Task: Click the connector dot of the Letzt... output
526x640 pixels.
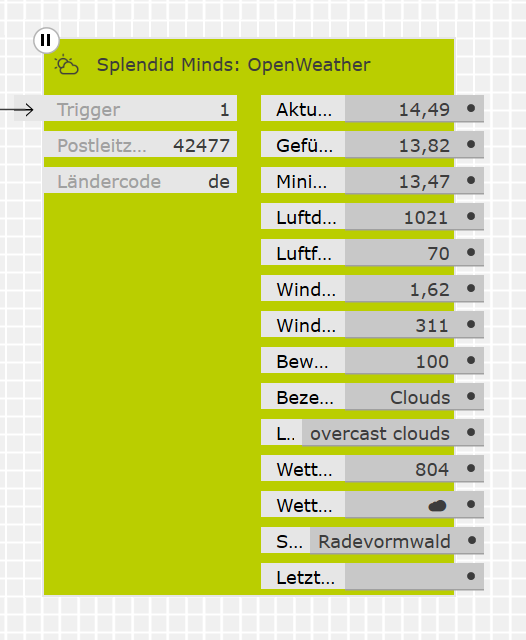Action: [x=471, y=576]
